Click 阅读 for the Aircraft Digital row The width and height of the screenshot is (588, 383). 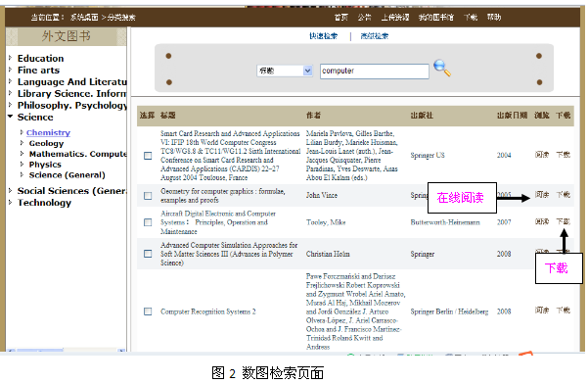click(542, 221)
